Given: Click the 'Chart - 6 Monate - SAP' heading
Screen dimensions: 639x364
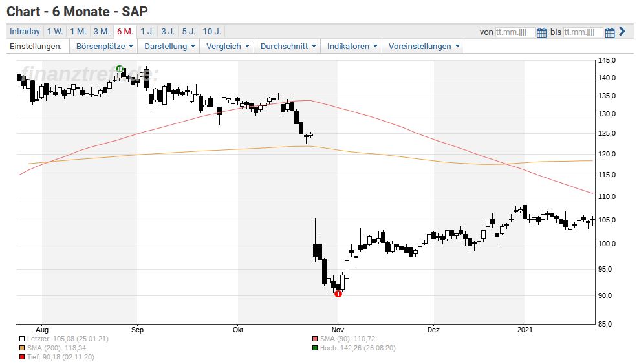Looking at the screenshot, I should [x=77, y=12].
